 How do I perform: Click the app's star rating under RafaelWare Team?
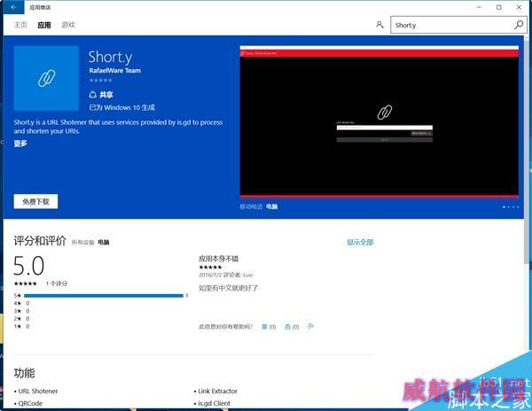pyautogui.click(x=100, y=81)
